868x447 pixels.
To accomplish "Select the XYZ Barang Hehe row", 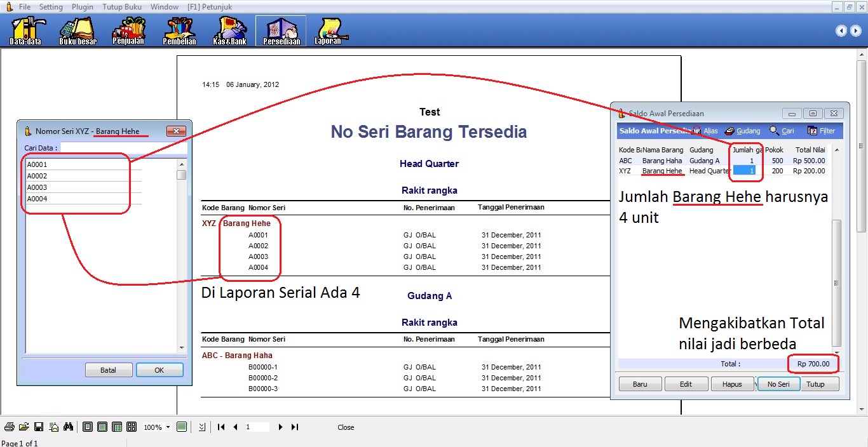I will click(723, 171).
